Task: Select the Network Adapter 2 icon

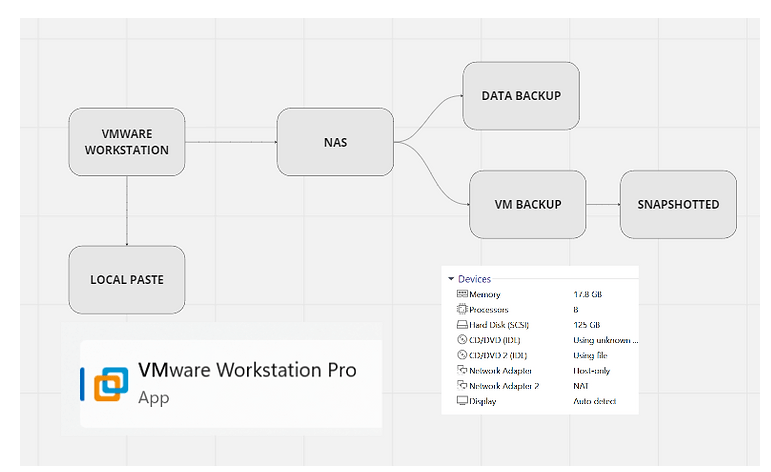Action: (x=462, y=385)
